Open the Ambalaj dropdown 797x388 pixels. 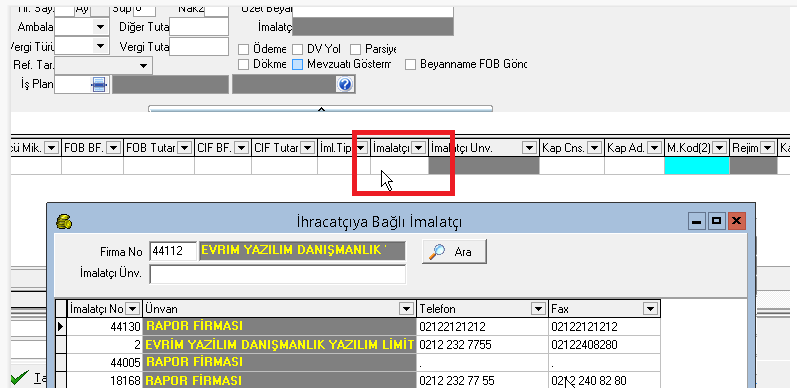tap(100, 26)
